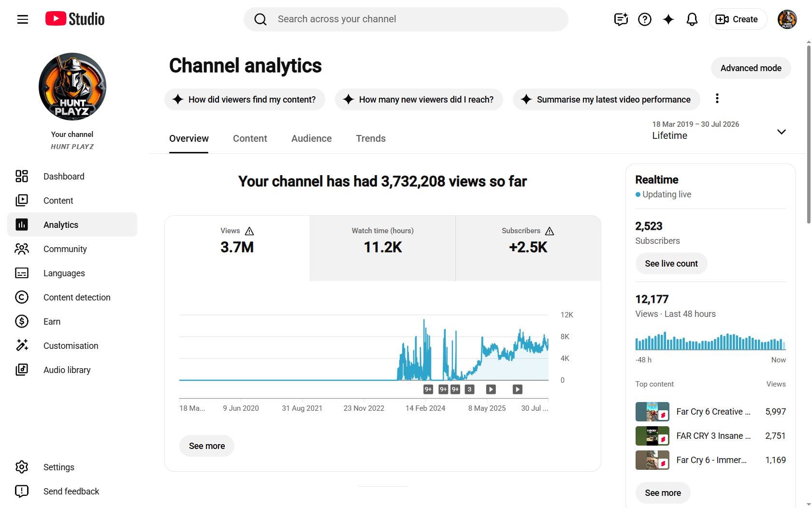The width and height of the screenshot is (812, 508).
Task: Open the account avatar menu
Action: [x=787, y=19]
